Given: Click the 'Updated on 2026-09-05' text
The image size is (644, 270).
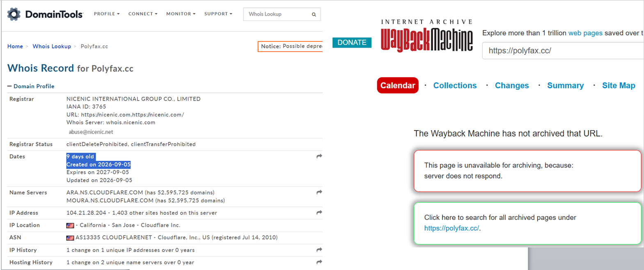Looking at the screenshot, I should (x=99, y=180).
